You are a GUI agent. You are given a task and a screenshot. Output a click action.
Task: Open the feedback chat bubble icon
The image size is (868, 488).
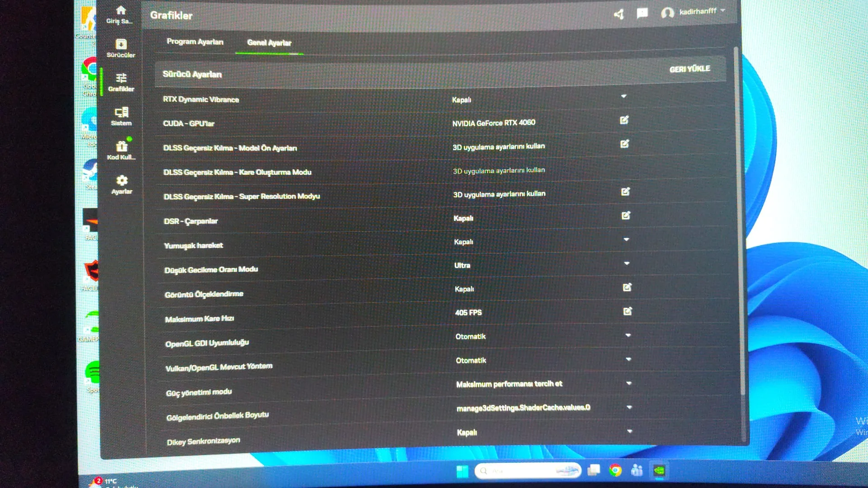pyautogui.click(x=642, y=13)
